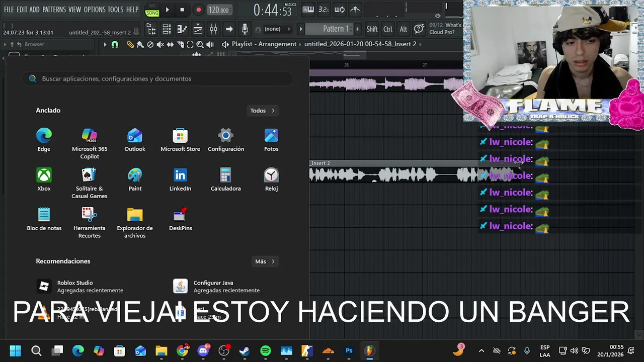Viewport: 644px width, 362px height.
Task: Click the arrow left of Pattern 1
Action: [301, 29]
